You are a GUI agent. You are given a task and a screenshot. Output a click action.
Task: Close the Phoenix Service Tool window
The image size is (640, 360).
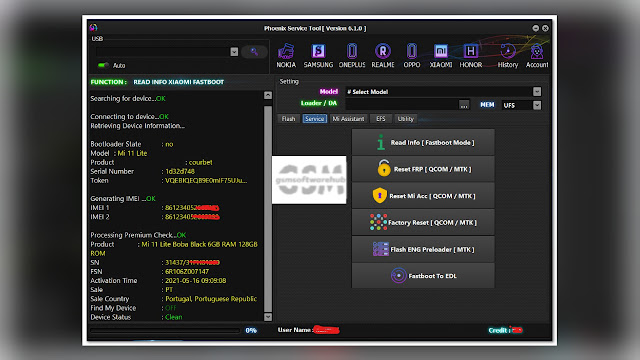click(x=545, y=28)
